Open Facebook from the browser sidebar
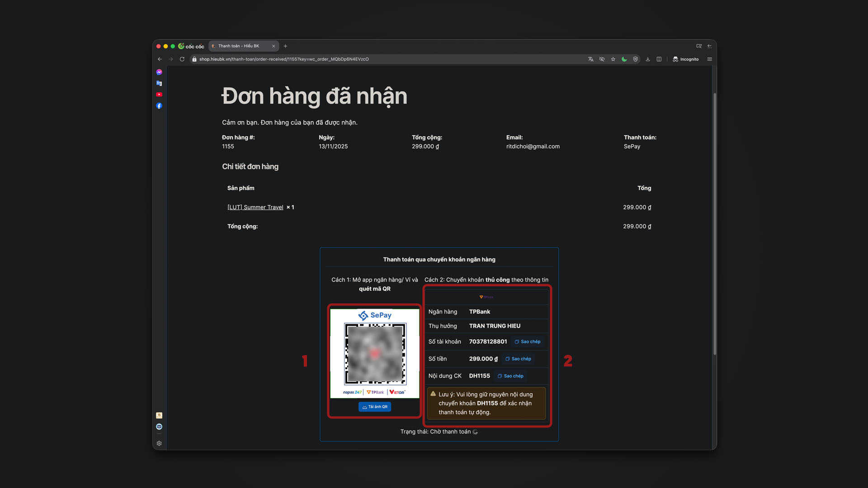Screen dimensions: 868x488 (x=159, y=106)
